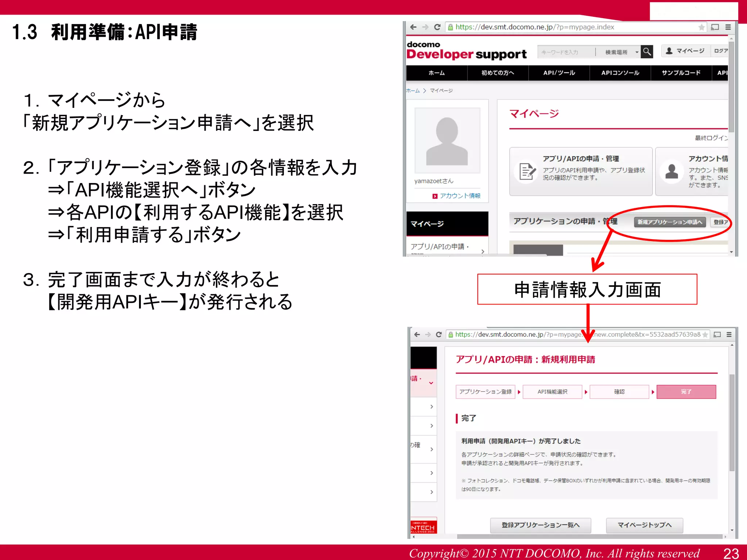Click the アプリケーション登録 step tab
This screenshot has height=560, width=747.
(485, 392)
